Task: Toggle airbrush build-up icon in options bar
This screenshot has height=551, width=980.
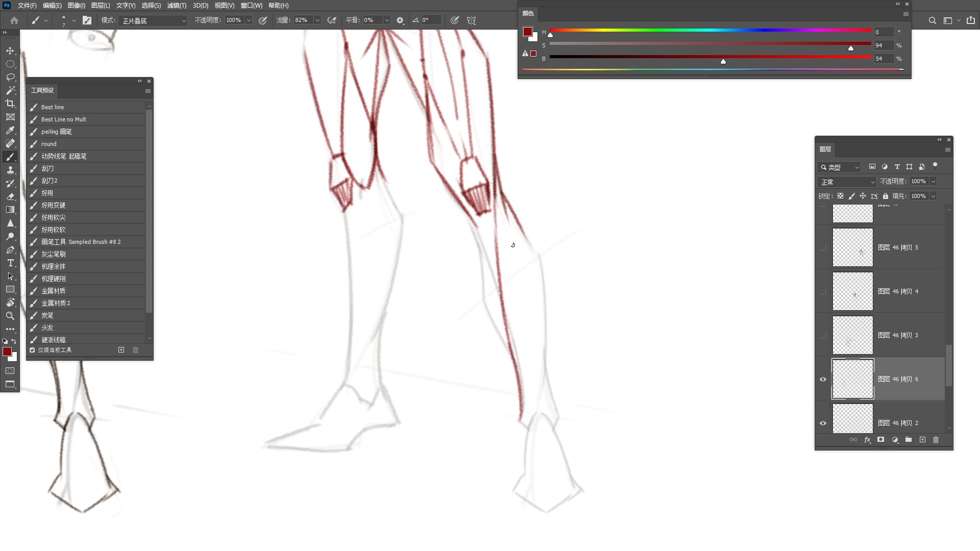Action: [x=332, y=20]
